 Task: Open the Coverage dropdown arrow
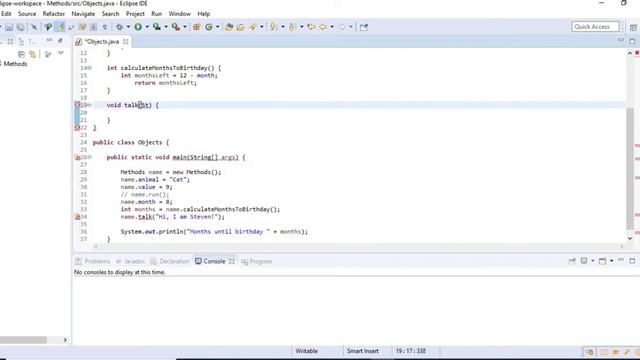tap(166, 27)
